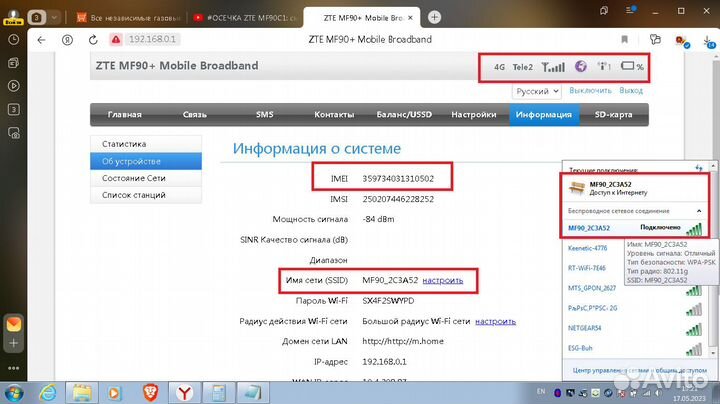Reload the router page
Viewport: 720px width, 404px height.
pos(93,40)
